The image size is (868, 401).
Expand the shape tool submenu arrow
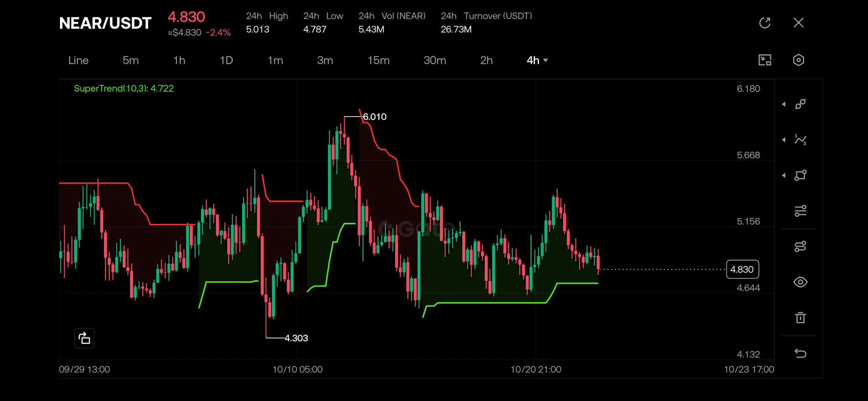pos(784,175)
